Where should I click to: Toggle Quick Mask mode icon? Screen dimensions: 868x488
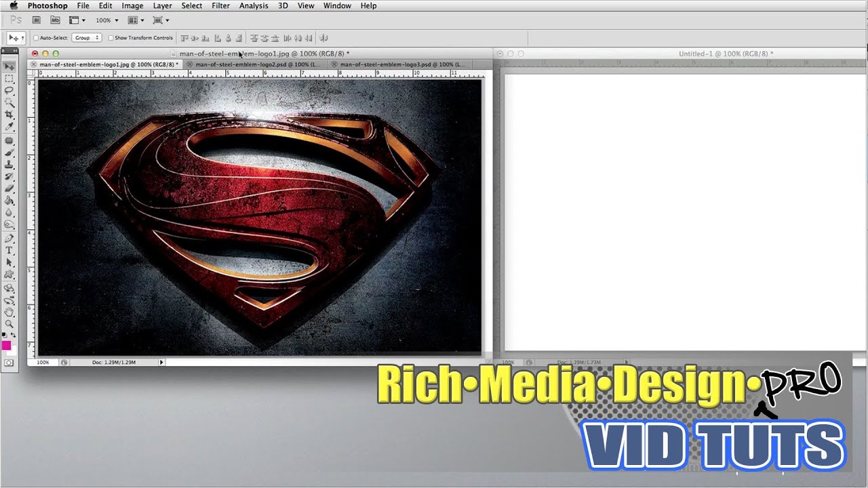pyautogui.click(x=9, y=363)
